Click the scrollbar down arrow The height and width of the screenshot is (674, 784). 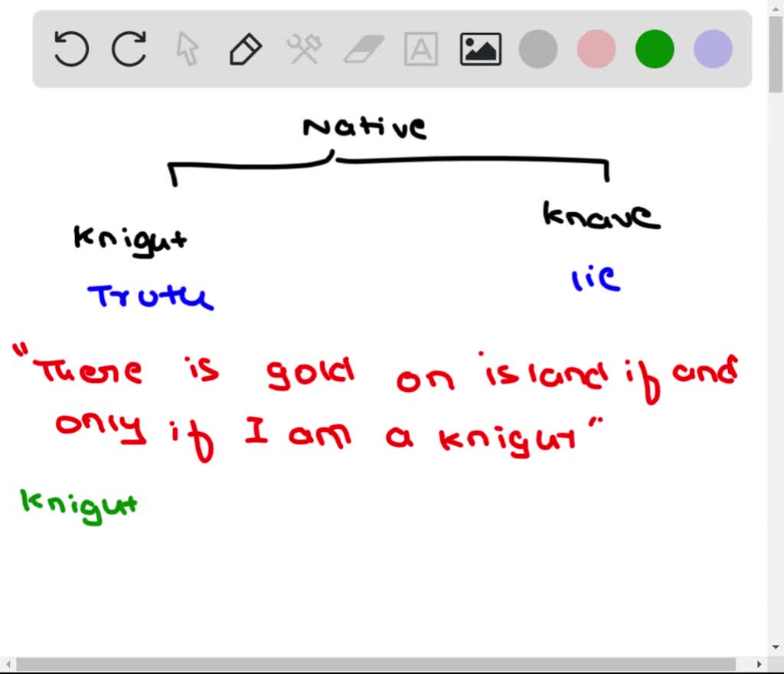[776, 646]
